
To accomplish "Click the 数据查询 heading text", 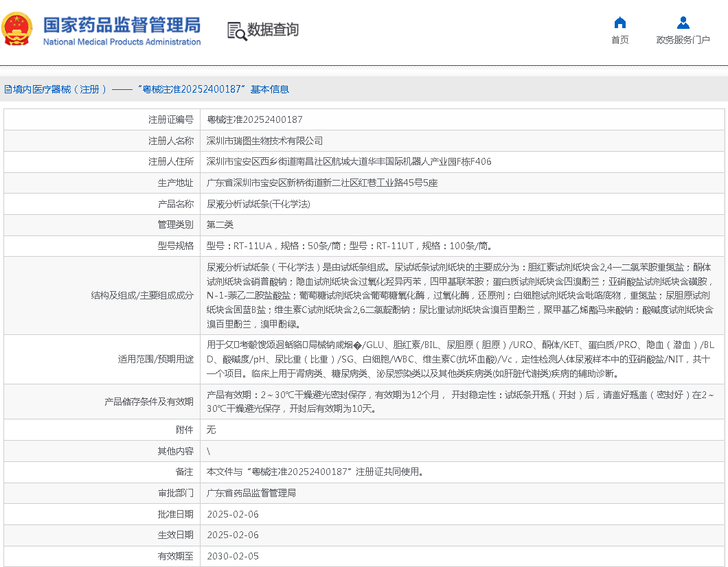I will [x=273, y=30].
